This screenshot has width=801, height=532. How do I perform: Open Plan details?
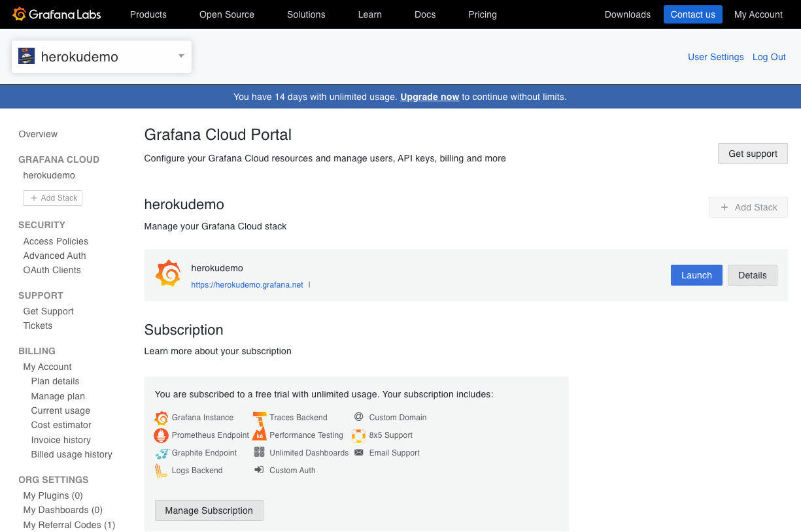(55, 381)
